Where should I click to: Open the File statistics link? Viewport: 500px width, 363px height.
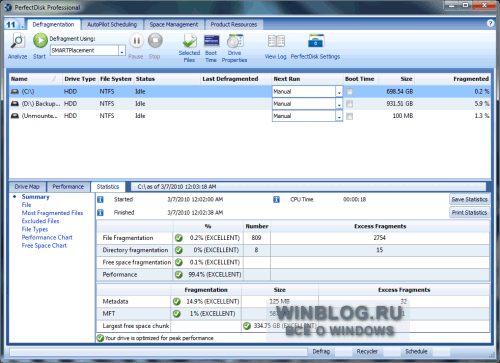click(26, 205)
